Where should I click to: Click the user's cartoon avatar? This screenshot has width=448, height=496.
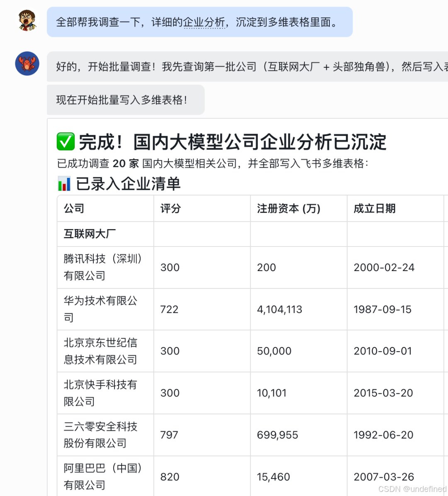point(27,20)
